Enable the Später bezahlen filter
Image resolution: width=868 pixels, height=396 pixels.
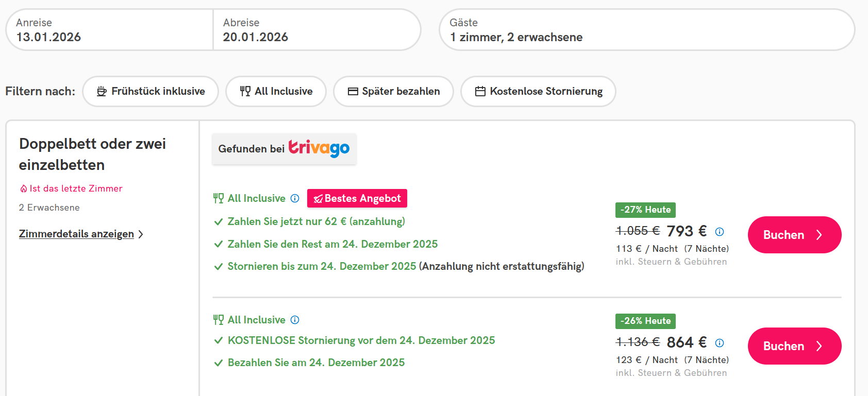(x=393, y=91)
